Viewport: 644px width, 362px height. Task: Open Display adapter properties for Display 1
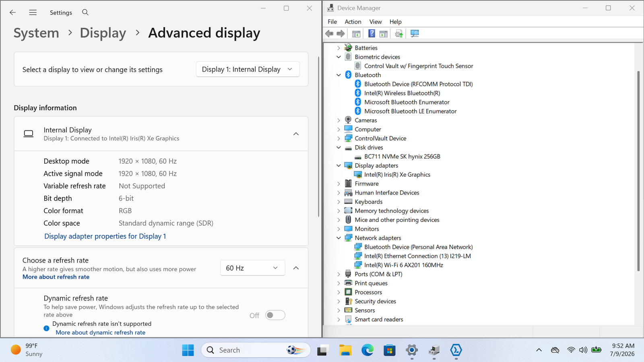[105, 236]
